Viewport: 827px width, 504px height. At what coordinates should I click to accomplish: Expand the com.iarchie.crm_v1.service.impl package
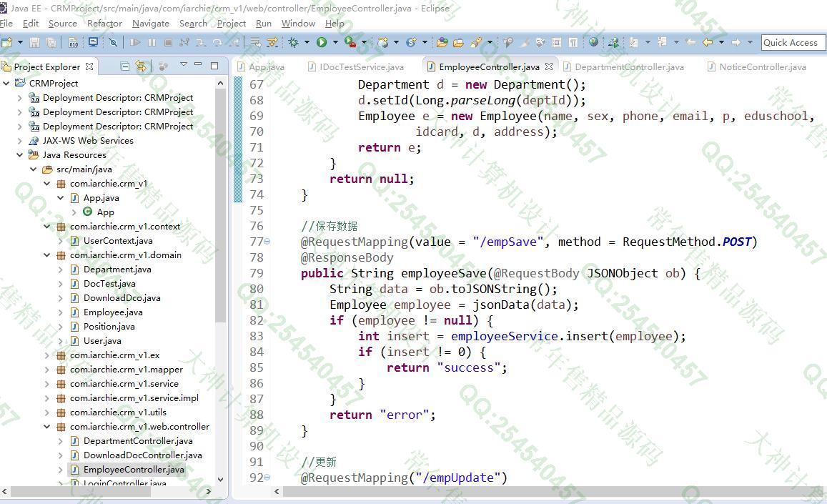click(47, 398)
